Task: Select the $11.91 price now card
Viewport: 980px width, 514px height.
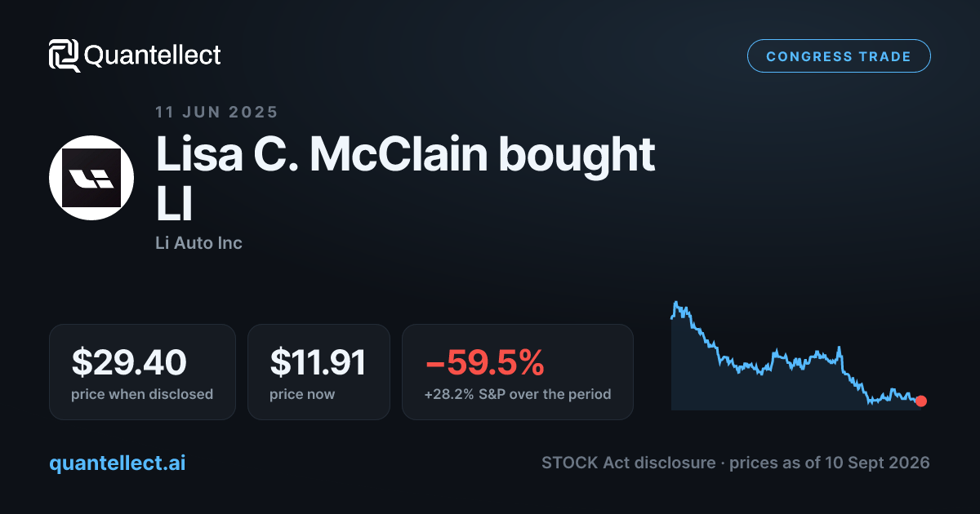Action: pyautogui.click(x=318, y=372)
